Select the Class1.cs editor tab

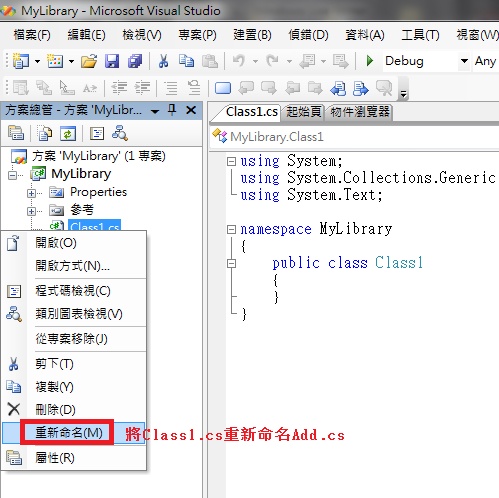[252, 112]
